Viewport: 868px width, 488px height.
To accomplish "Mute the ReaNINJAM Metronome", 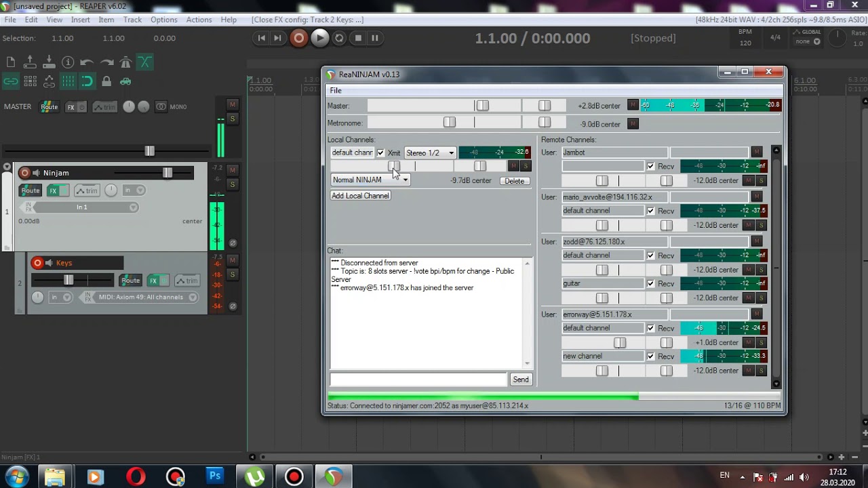I will 633,123.
